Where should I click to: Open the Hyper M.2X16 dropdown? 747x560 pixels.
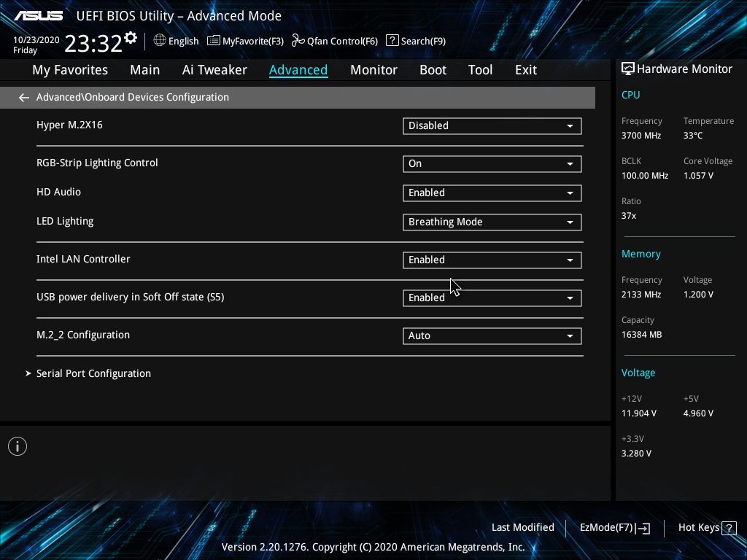pos(492,125)
